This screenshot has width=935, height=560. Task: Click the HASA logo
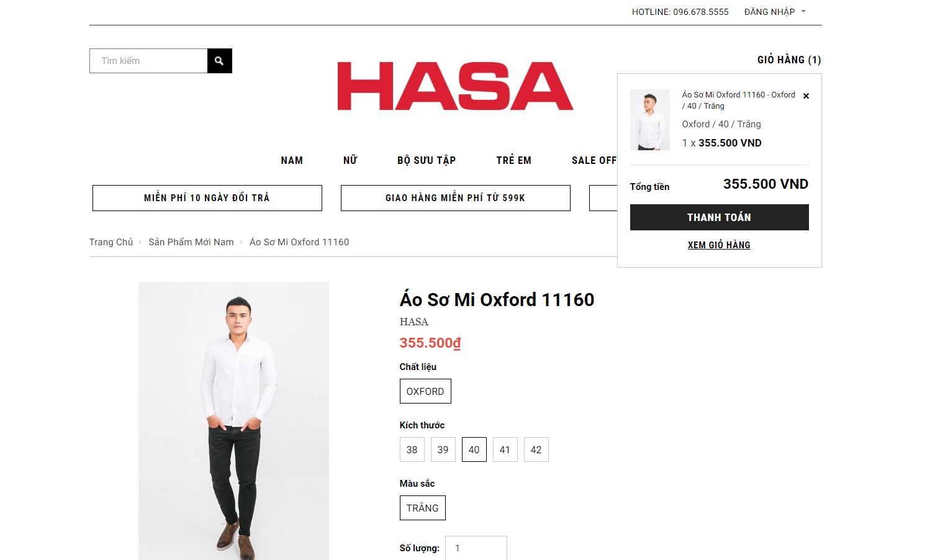click(455, 86)
